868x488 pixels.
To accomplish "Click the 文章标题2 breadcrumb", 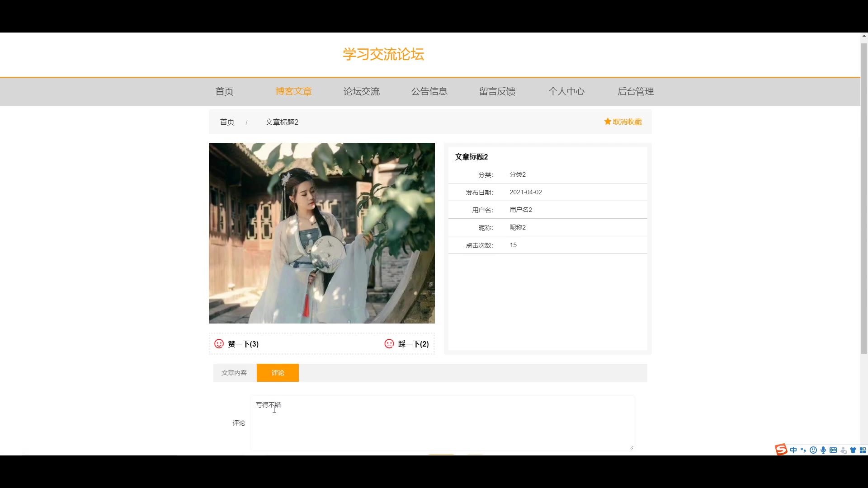I will pos(282,122).
